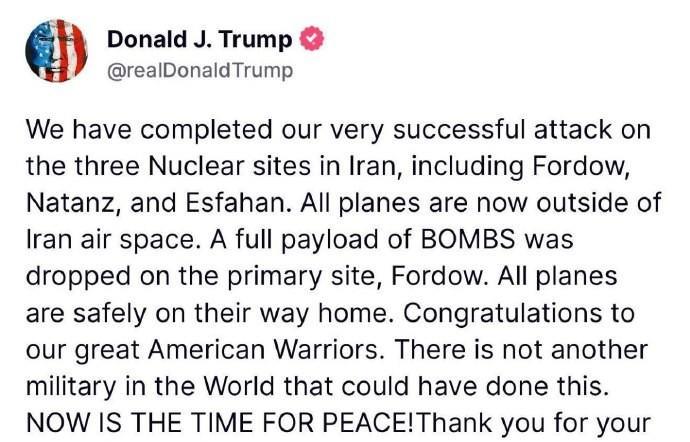
Task: Open the Donald J. Trump display name
Action: click(x=199, y=39)
